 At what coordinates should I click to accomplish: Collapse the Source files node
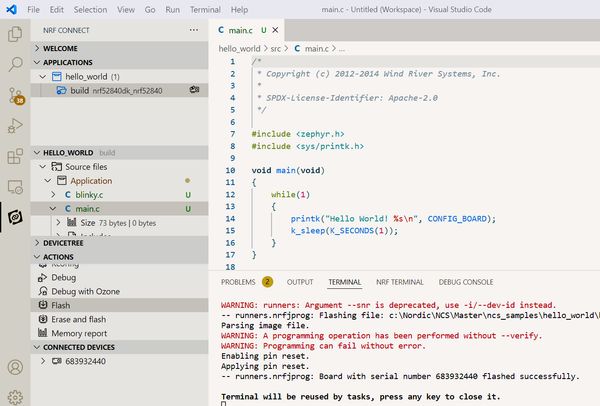click(42, 166)
